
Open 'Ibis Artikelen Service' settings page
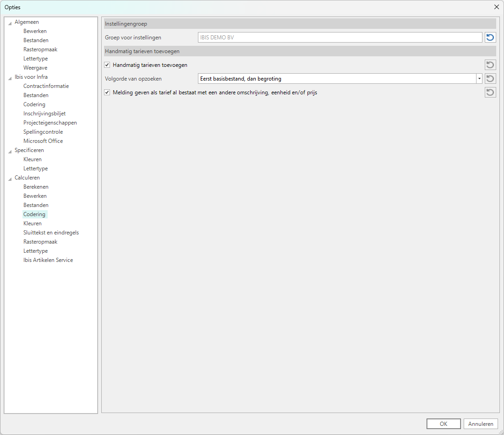48,260
